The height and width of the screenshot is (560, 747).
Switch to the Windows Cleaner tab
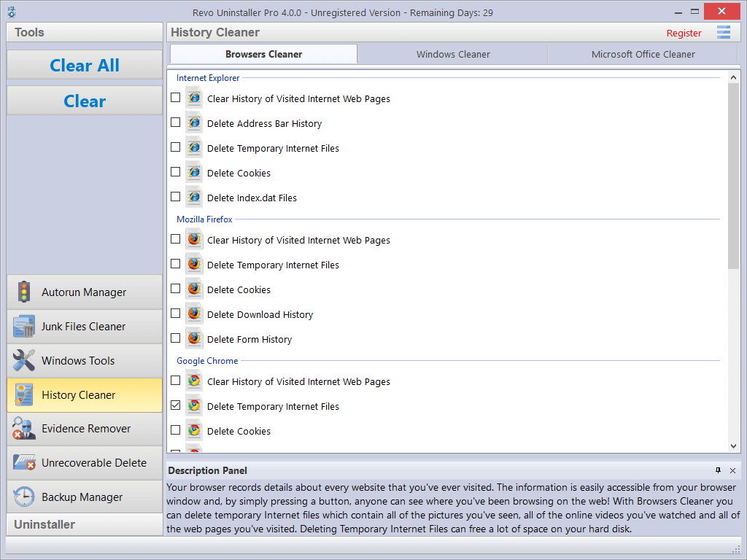(x=452, y=54)
